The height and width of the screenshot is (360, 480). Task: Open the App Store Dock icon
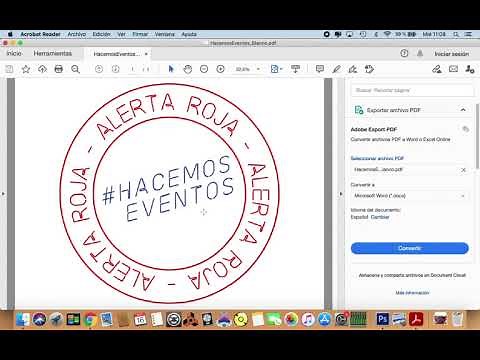(x=324, y=319)
